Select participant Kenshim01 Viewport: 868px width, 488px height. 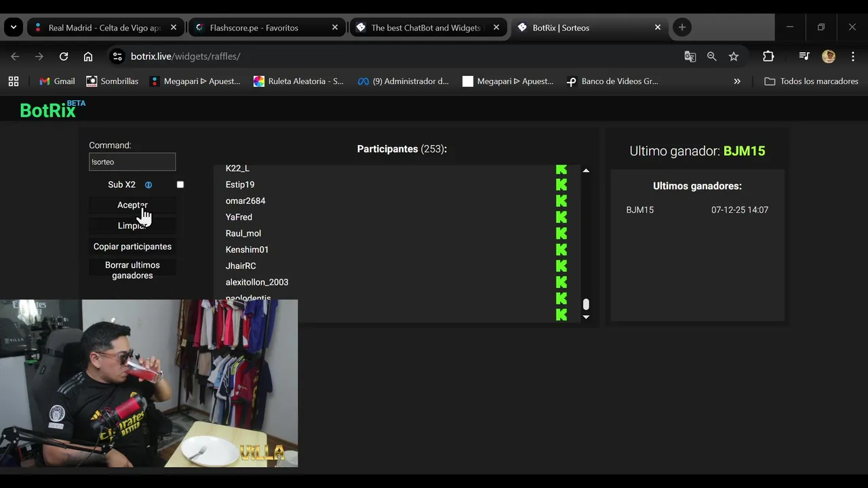(x=247, y=249)
